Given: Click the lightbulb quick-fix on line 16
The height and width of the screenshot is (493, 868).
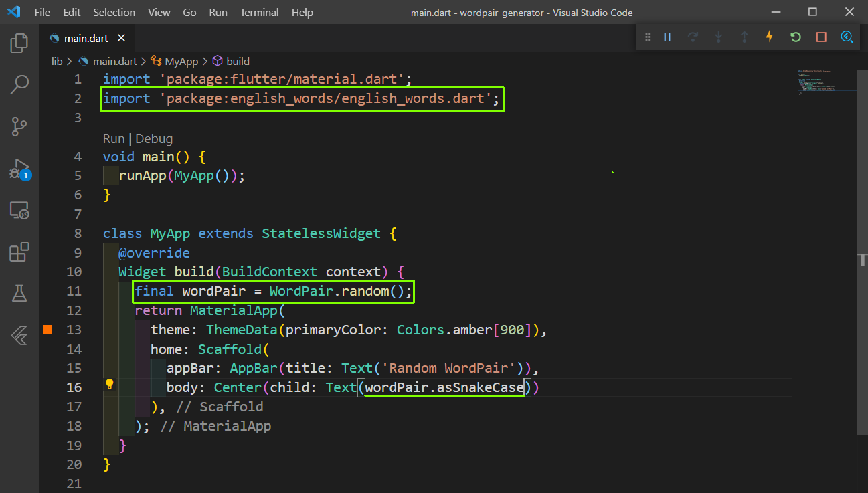Looking at the screenshot, I should (110, 385).
